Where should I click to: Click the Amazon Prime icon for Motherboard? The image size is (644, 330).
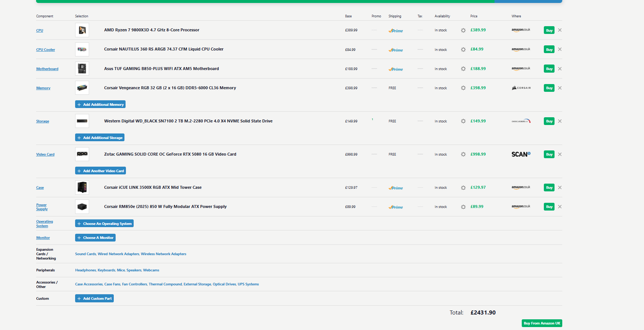395,69
